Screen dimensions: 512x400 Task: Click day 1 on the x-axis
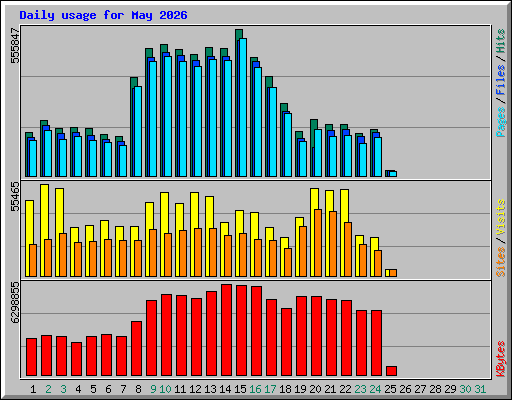[x=33, y=389]
